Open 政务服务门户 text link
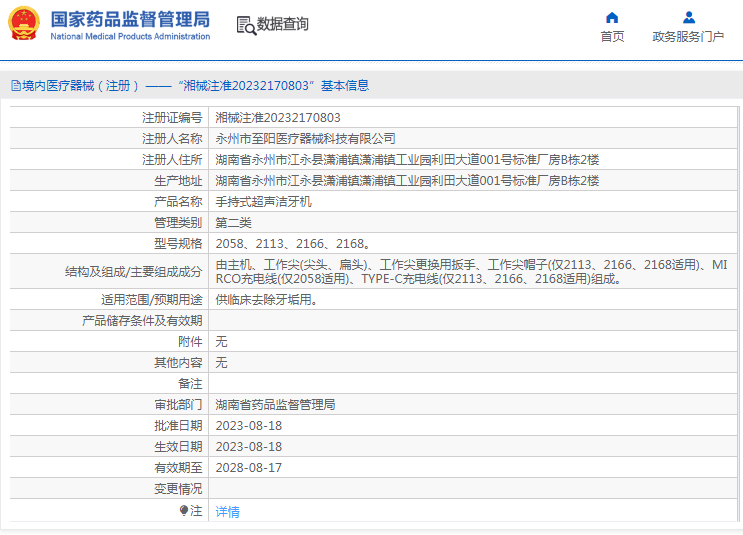Viewport: 743px width, 535px height. pyautogui.click(x=688, y=36)
